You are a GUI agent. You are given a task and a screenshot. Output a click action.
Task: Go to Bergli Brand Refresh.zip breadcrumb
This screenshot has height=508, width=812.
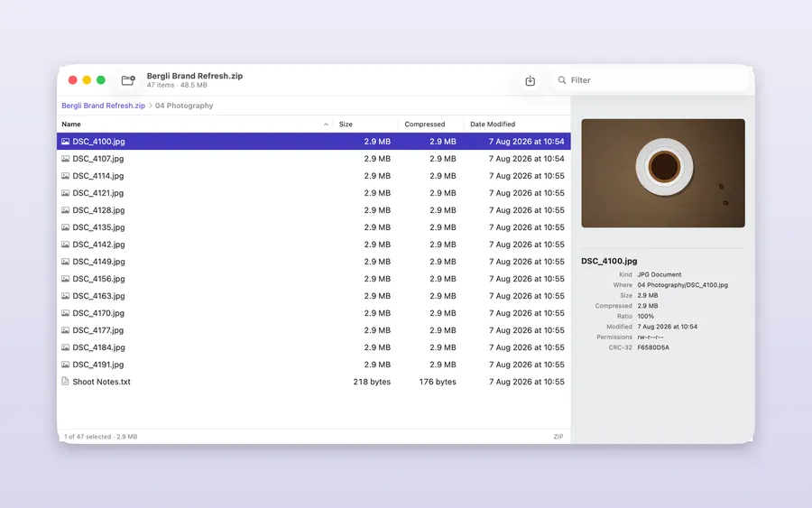point(103,106)
